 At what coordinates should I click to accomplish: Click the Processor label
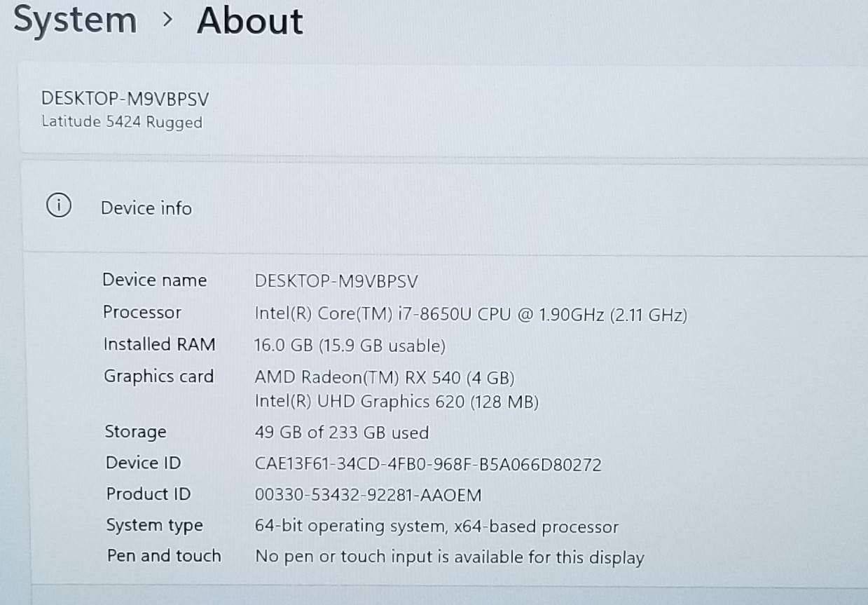[142, 312]
